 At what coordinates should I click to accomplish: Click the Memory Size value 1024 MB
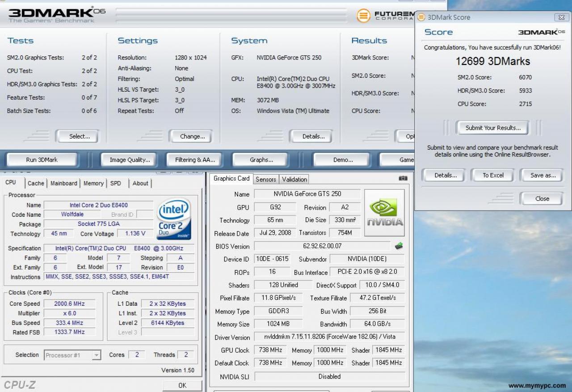tap(278, 324)
